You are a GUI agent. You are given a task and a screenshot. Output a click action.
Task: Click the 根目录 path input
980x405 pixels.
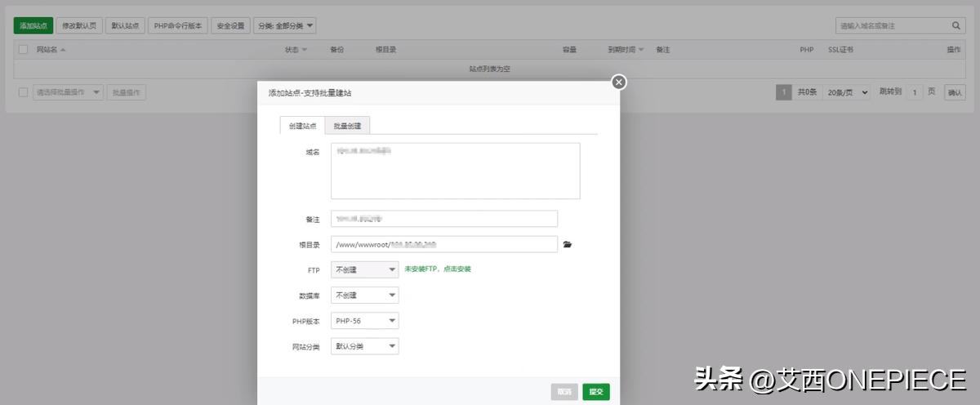[x=444, y=244]
